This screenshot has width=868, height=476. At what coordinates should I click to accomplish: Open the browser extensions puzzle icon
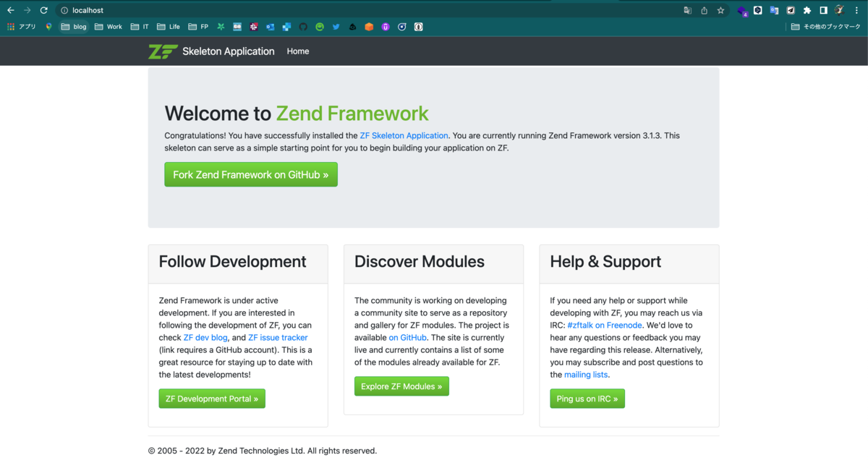(807, 10)
